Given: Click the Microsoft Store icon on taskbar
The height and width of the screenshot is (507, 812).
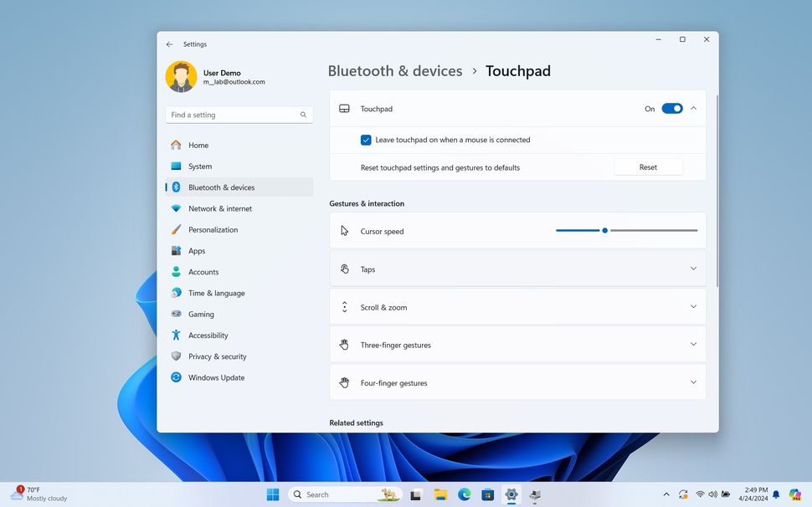Looking at the screenshot, I should [487, 494].
